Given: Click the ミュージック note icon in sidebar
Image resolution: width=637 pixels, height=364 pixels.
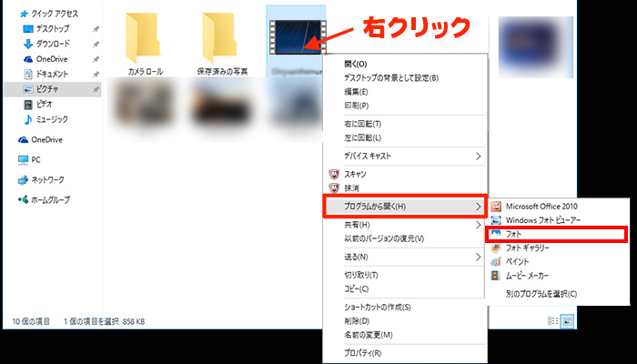Looking at the screenshot, I should (x=28, y=119).
